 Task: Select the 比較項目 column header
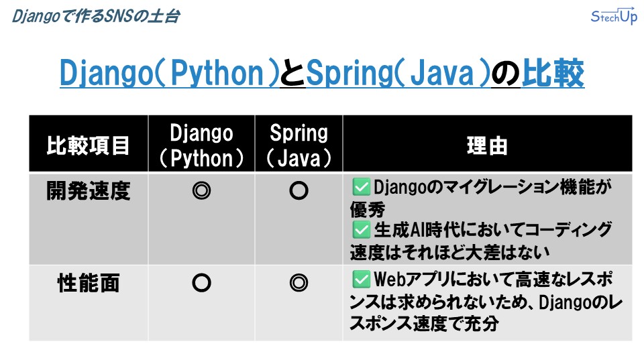(x=89, y=143)
